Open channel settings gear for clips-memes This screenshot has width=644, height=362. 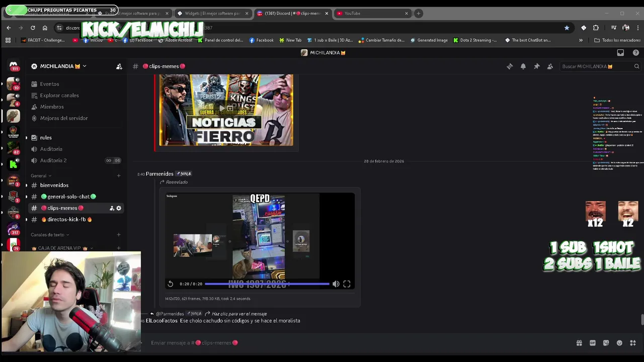[x=119, y=208]
